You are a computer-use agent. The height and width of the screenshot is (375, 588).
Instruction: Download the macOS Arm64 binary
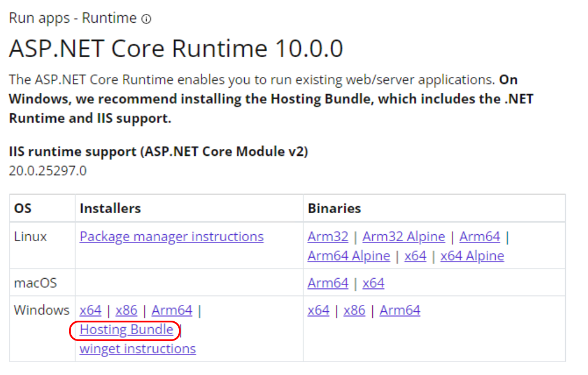tap(327, 283)
